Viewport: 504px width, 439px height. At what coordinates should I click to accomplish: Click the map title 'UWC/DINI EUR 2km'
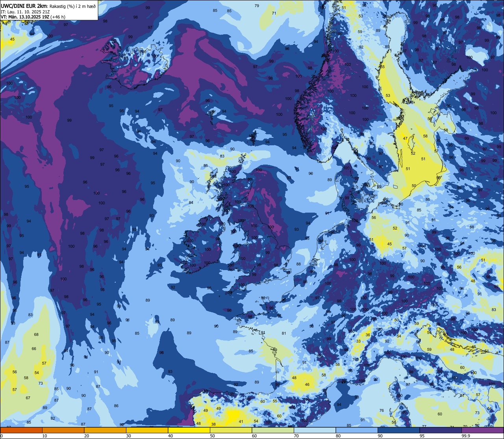click(x=24, y=6)
